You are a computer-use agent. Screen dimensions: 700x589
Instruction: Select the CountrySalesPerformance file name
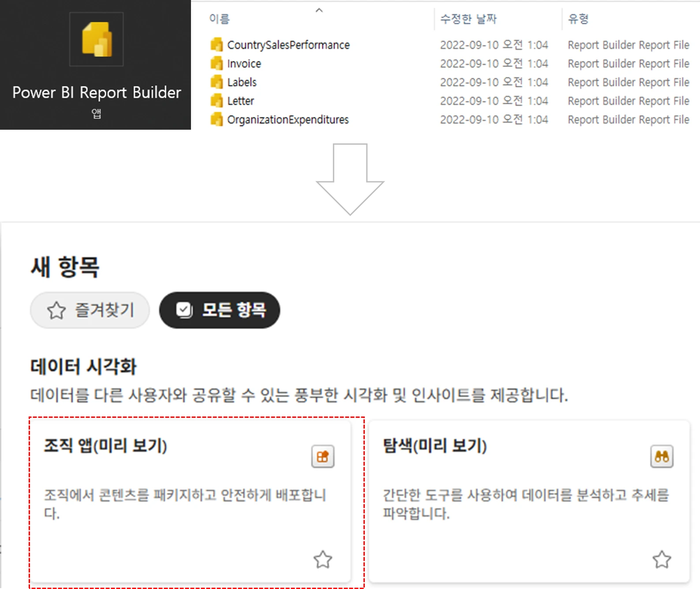click(x=288, y=45)
